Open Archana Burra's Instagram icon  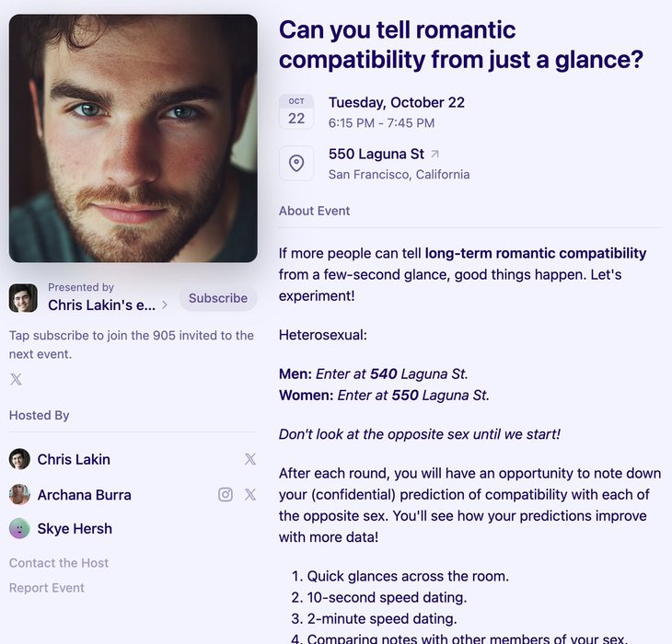coord(226,495)
